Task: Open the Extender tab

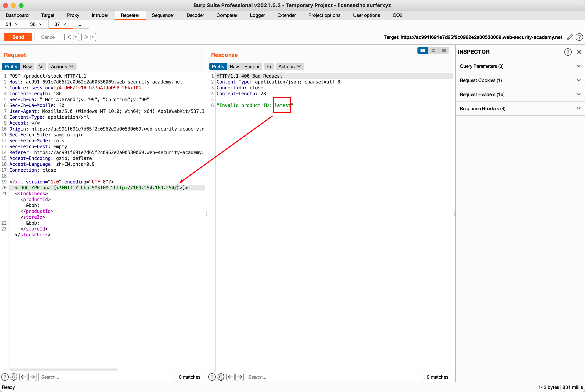Action: (x=286, y=15)
